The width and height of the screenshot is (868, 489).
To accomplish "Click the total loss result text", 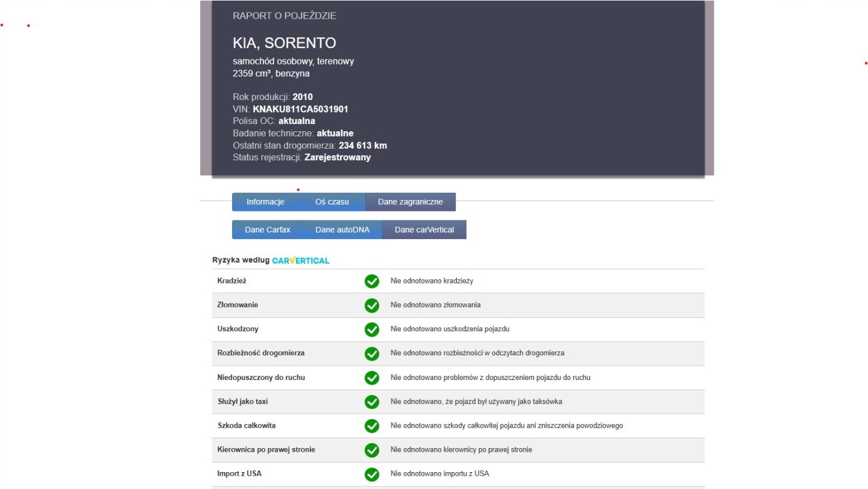I will [x=506, y=425].
